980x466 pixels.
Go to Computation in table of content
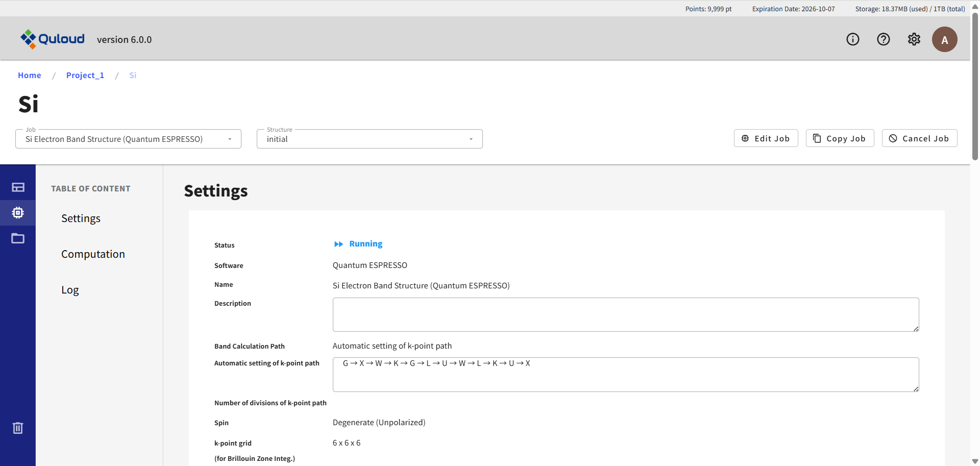[x=93, y=254]
